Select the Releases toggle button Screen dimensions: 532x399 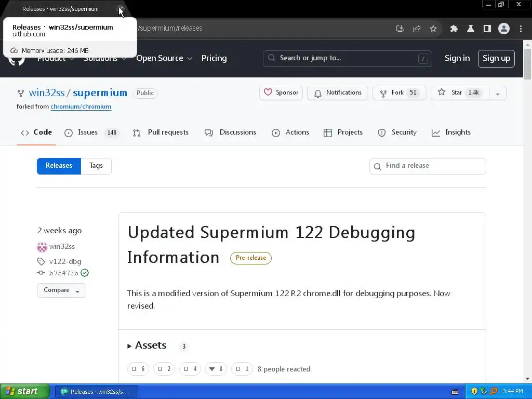(59, 166)
